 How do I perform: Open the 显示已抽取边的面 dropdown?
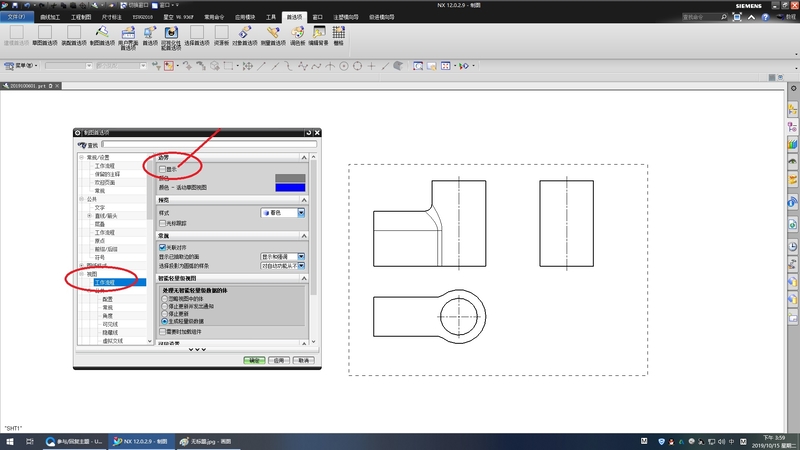pos(283,257)
